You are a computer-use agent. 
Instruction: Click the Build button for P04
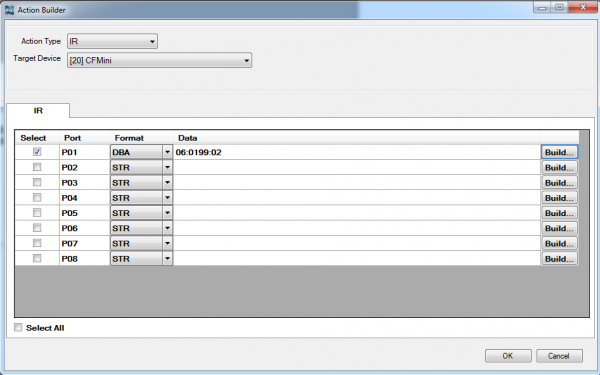coord(559,198)
